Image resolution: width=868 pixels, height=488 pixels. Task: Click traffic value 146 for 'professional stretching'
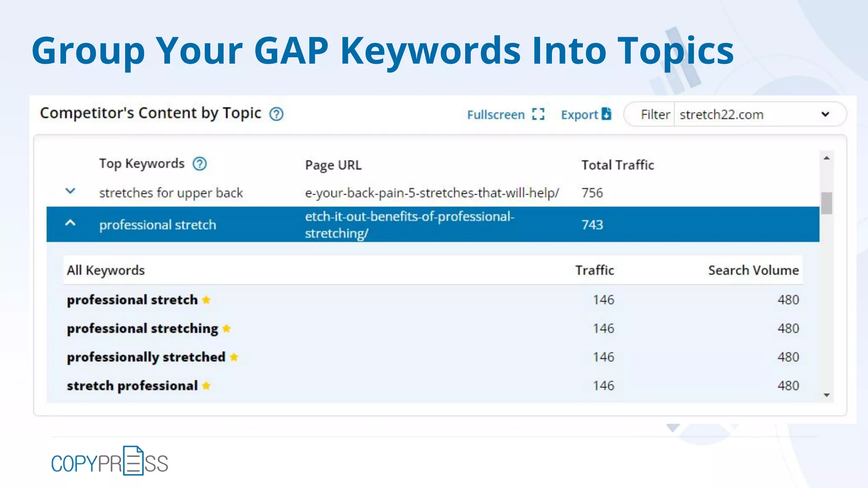pos(604,328)
